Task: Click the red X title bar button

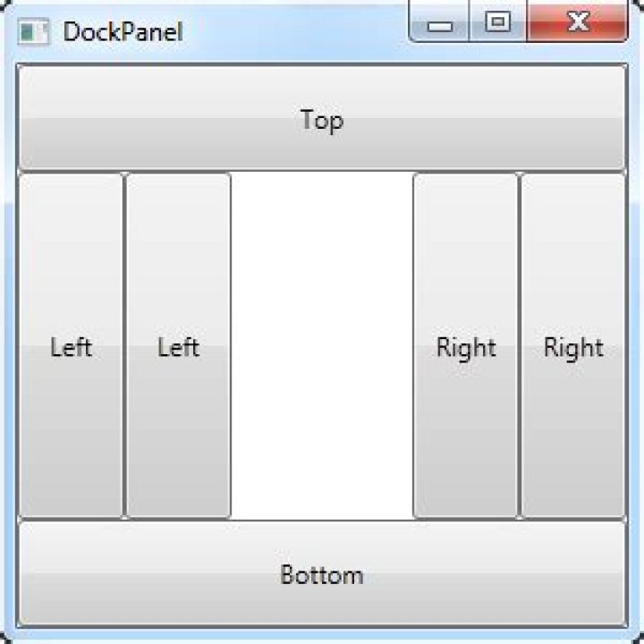Action: click(x=578, y=22)
